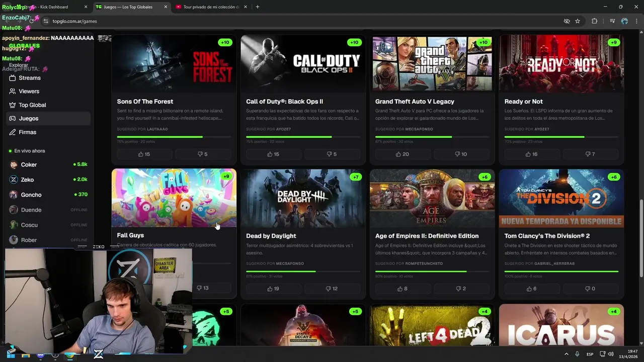Upvote Tom Clancy's The Division 2

(532, 289)
